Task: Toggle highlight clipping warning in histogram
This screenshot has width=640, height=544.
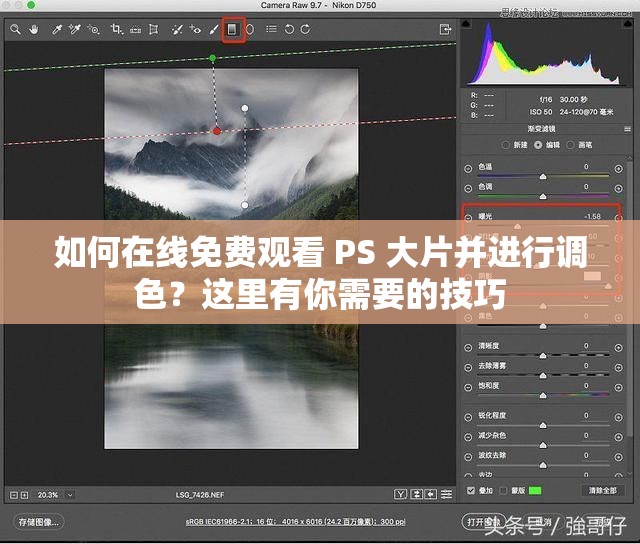Action: click(x=628, y=24)
